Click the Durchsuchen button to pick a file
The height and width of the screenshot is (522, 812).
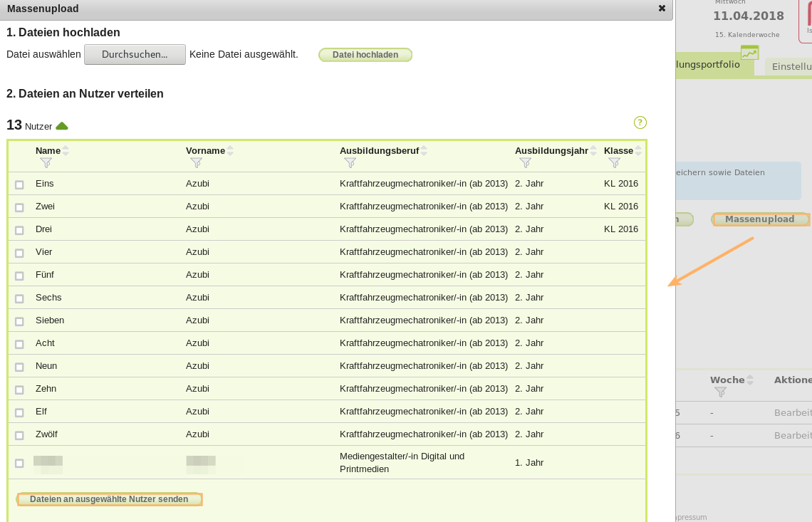(x=135, y=54)
